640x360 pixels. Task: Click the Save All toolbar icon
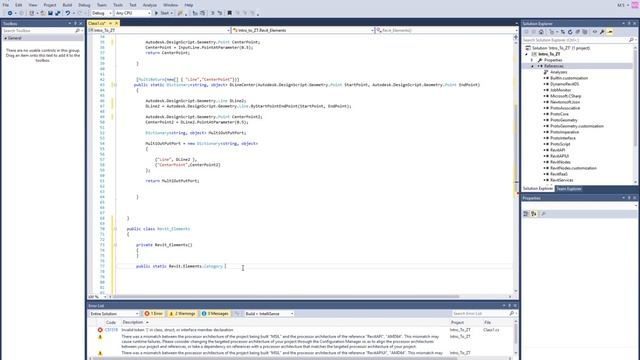tap(58, 13)
